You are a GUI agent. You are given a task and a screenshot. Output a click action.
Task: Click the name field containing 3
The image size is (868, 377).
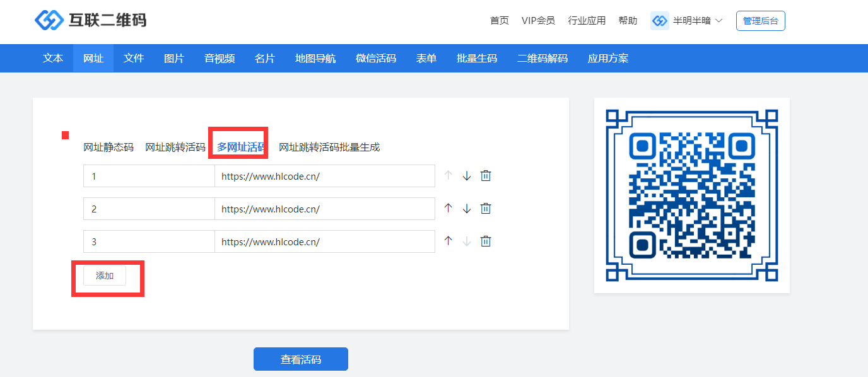149,241
